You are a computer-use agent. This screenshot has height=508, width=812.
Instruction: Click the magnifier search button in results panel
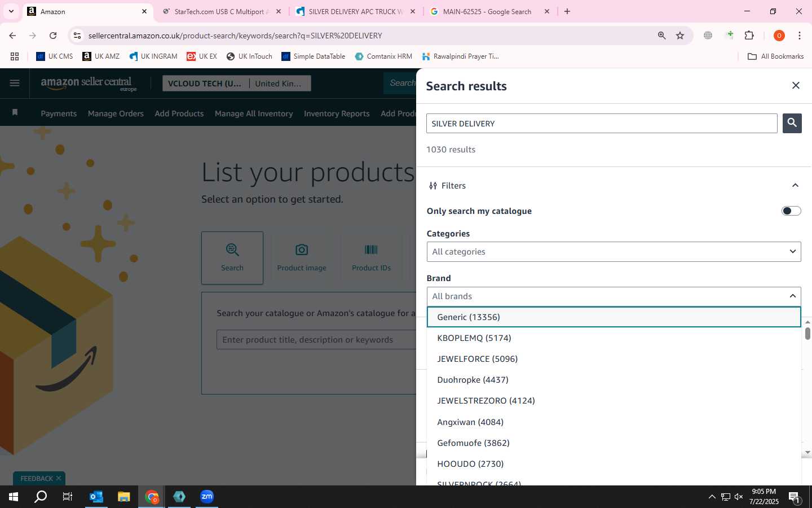[792, 123]
